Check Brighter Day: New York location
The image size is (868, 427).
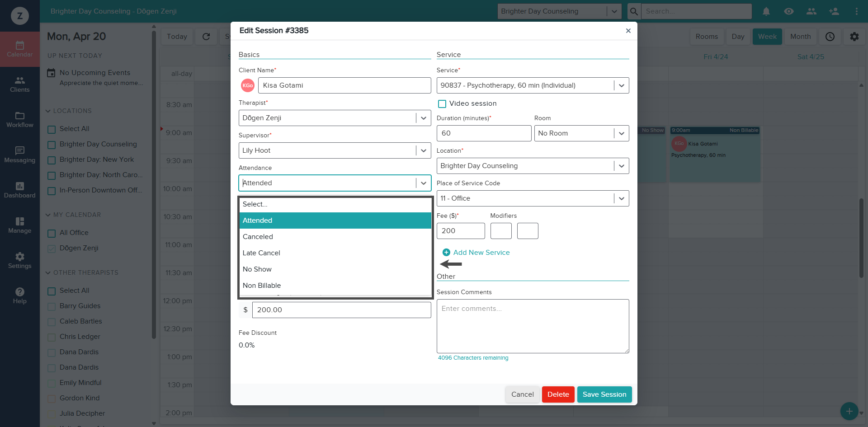(x=52, y=160)
